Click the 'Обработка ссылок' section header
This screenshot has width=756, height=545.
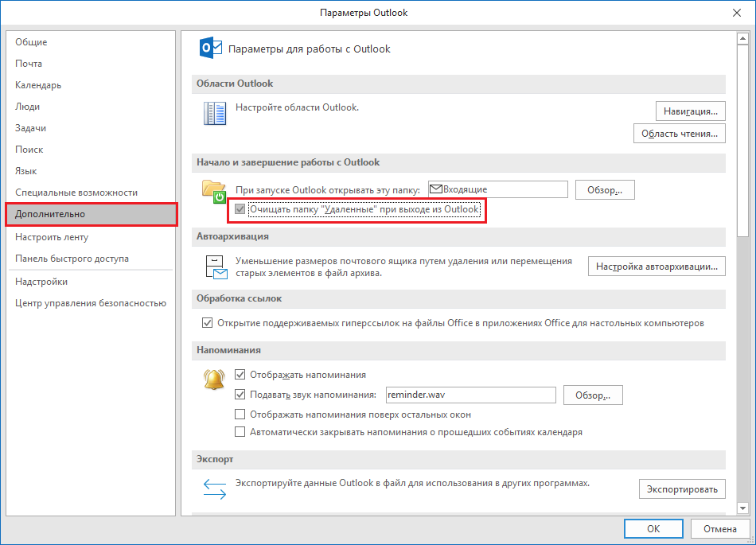point(458,299)
